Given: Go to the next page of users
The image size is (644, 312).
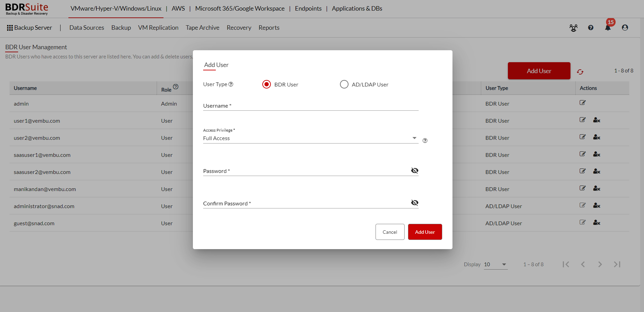Looking at the screenshot, I should [600, 264].
